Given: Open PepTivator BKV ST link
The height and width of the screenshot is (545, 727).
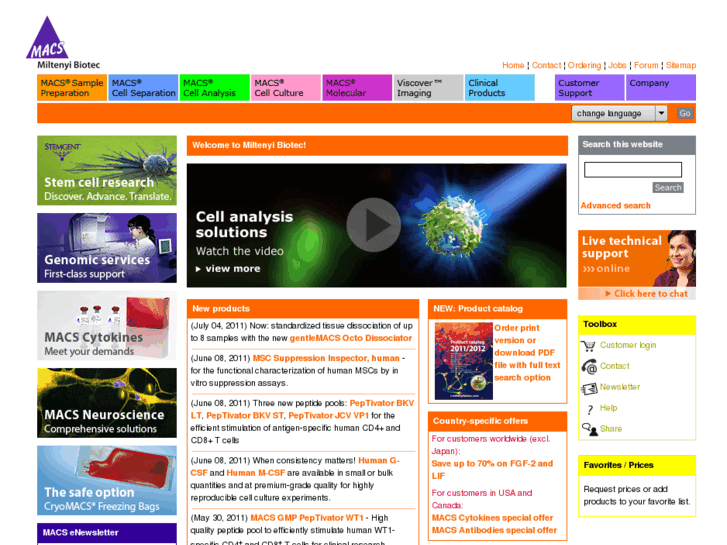Looking at the screenshot, I should tap(245, 416).
